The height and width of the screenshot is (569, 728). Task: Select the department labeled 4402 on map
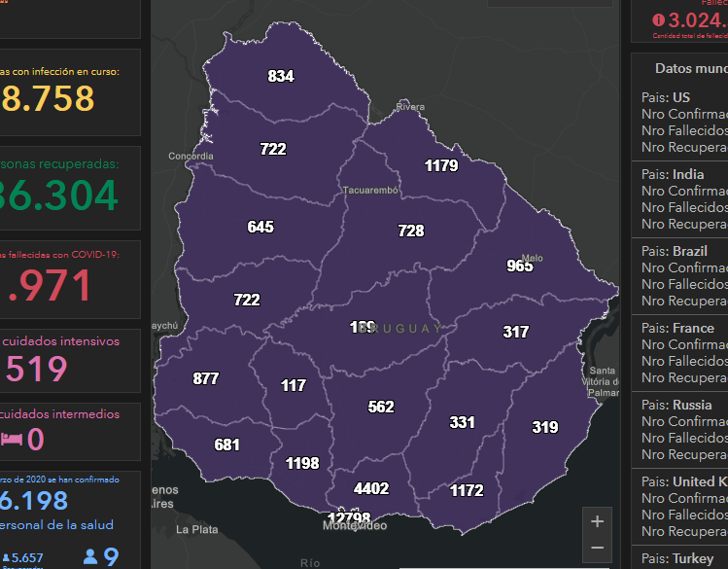pos(370,489)
